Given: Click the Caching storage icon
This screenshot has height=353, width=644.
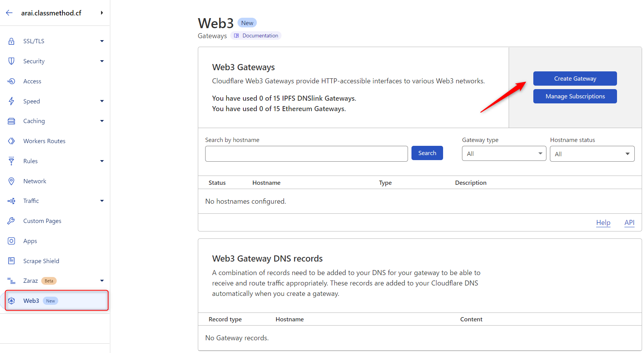Looking at the screenshot, I should pos(12,121).
